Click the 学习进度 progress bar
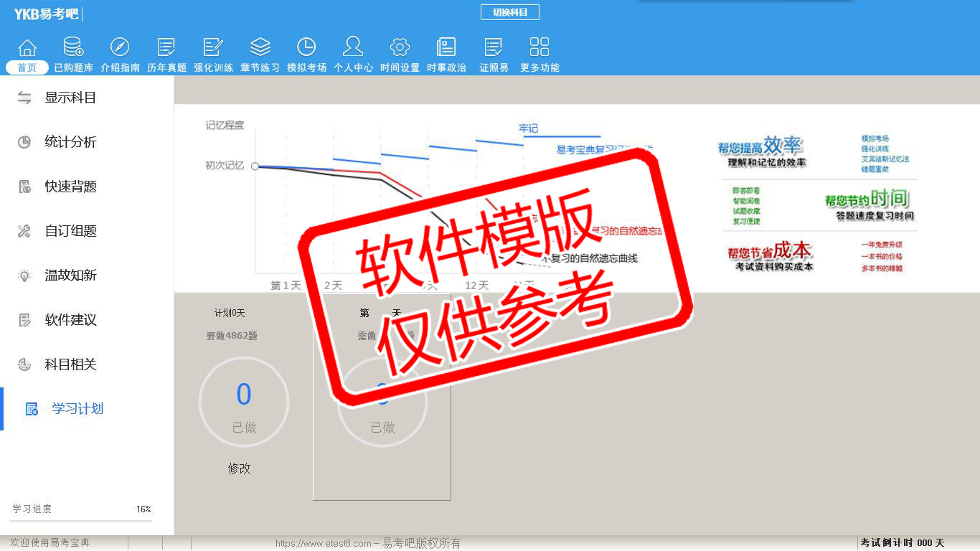980x551 pixels. [x=80, y=521]
